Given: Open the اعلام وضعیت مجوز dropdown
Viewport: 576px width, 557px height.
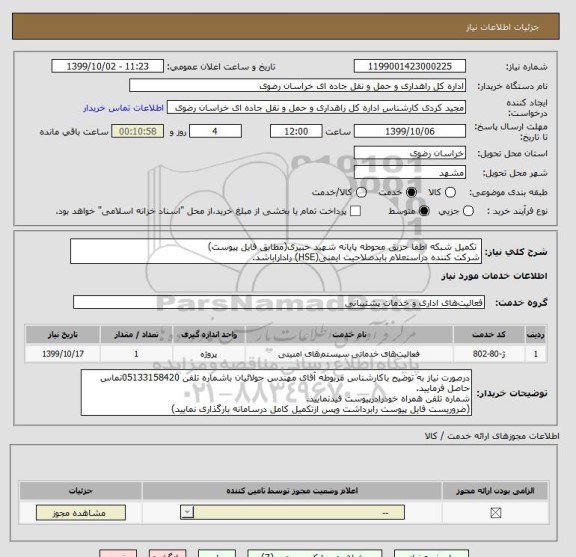Looking at the screenshot, I should click(292, 513).
